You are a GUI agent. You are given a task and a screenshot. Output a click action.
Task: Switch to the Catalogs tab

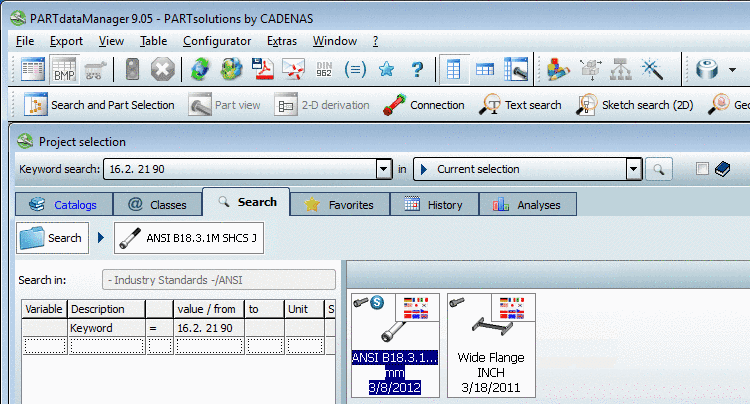pos(64,205)
